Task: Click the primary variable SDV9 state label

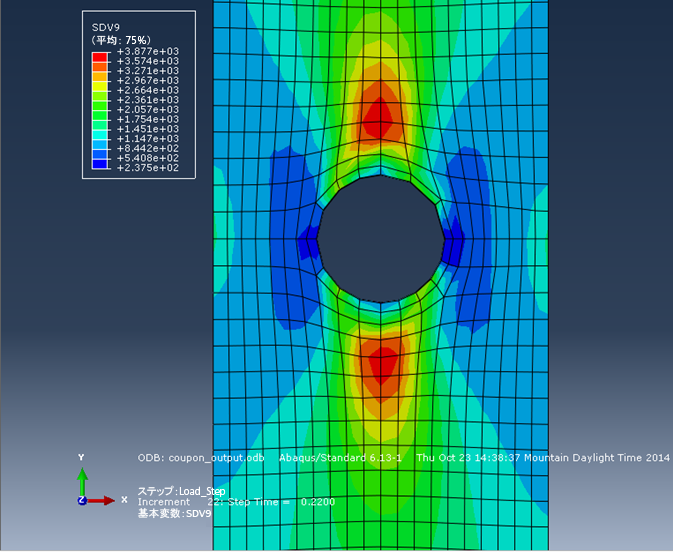Action: click(174, 513)
